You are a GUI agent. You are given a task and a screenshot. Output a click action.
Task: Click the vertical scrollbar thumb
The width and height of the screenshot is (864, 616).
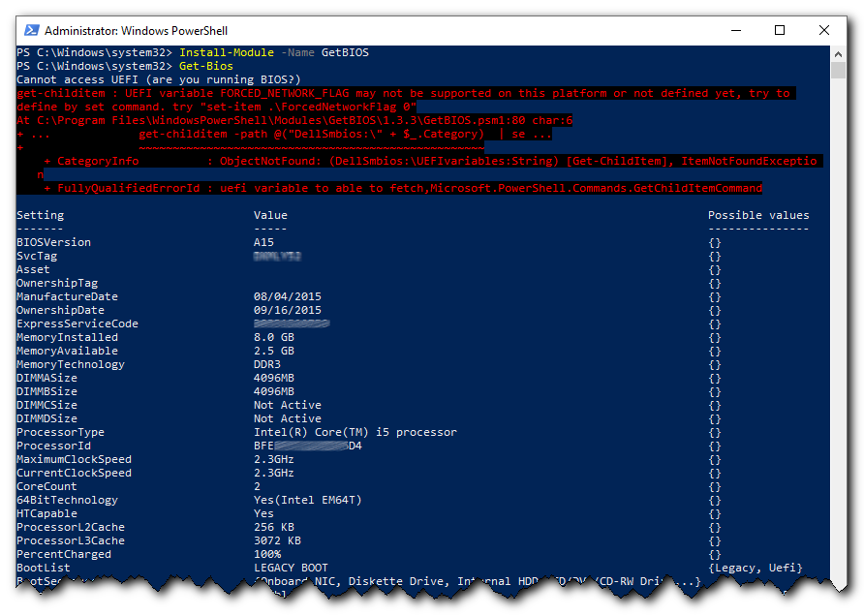(838, 70)
